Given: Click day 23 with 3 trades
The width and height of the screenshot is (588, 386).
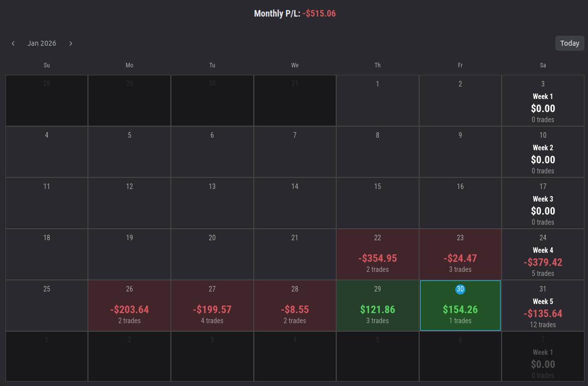Looking at the screenshot, I should pyautogui.click(x=460, y=254).
